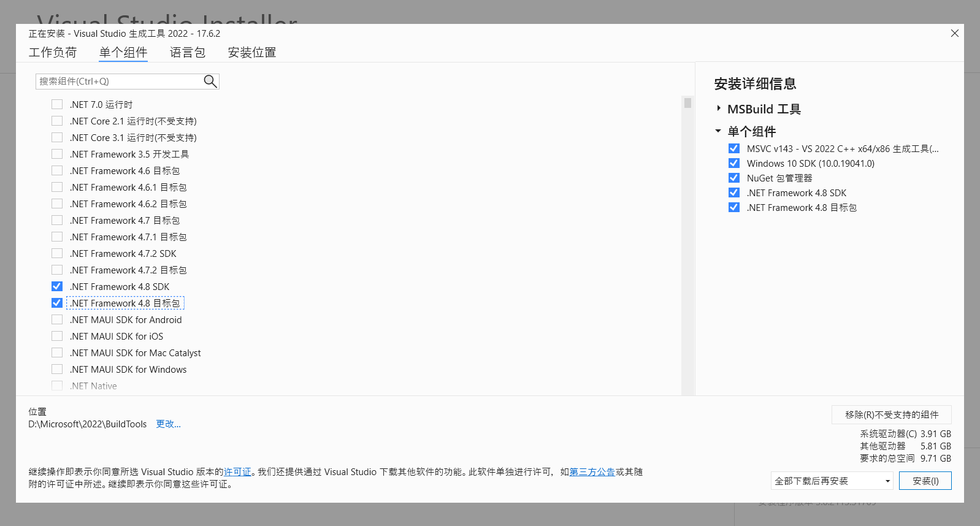Uncheck NuGet 包管理器 in details
This screenshot has width=980, height=526.
(x=733, y=178)
